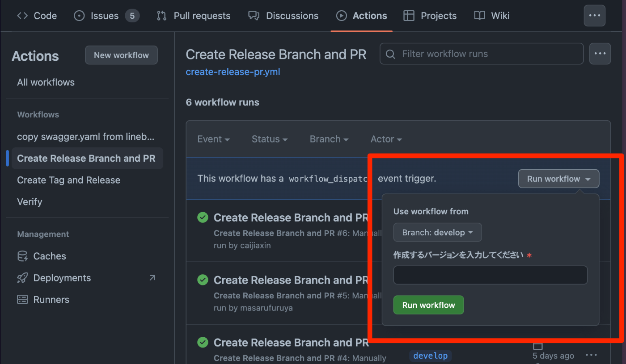Open the top navigation overflow menu

(x=594, y=16)
